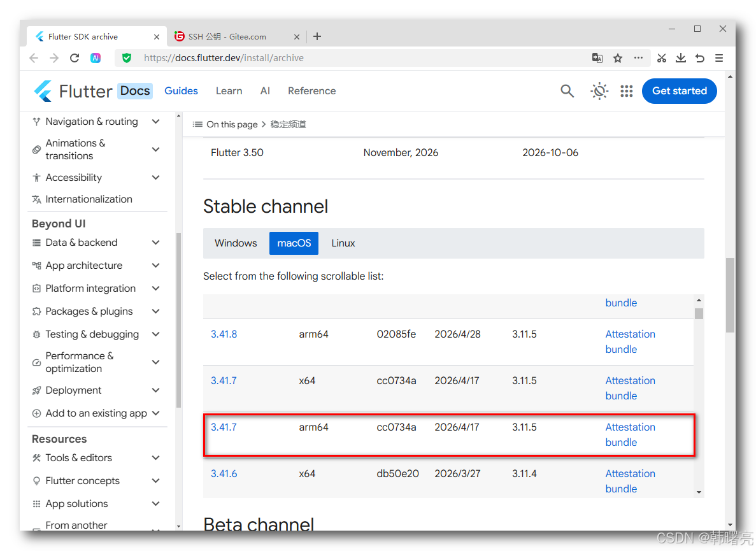Click the Deployment rocket icon
Image resolution: width=756 pixels, height=551 pixels.
click(37, 390)
